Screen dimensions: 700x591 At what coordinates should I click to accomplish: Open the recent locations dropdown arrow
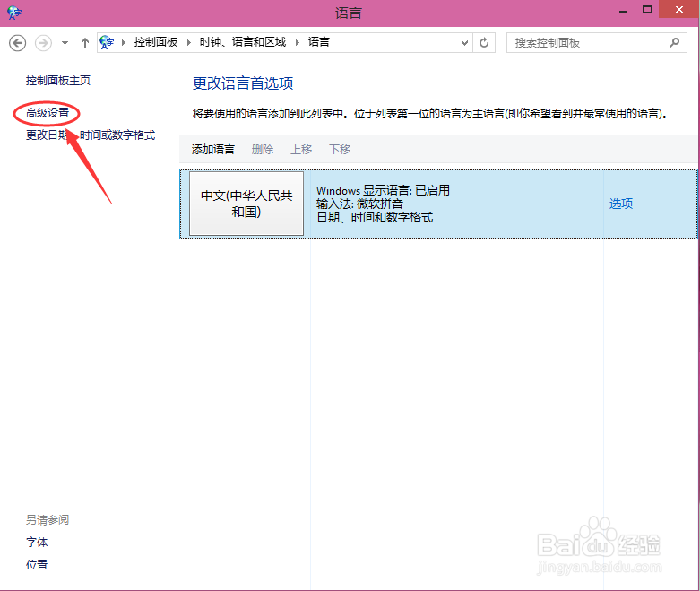tap(65, 43)
